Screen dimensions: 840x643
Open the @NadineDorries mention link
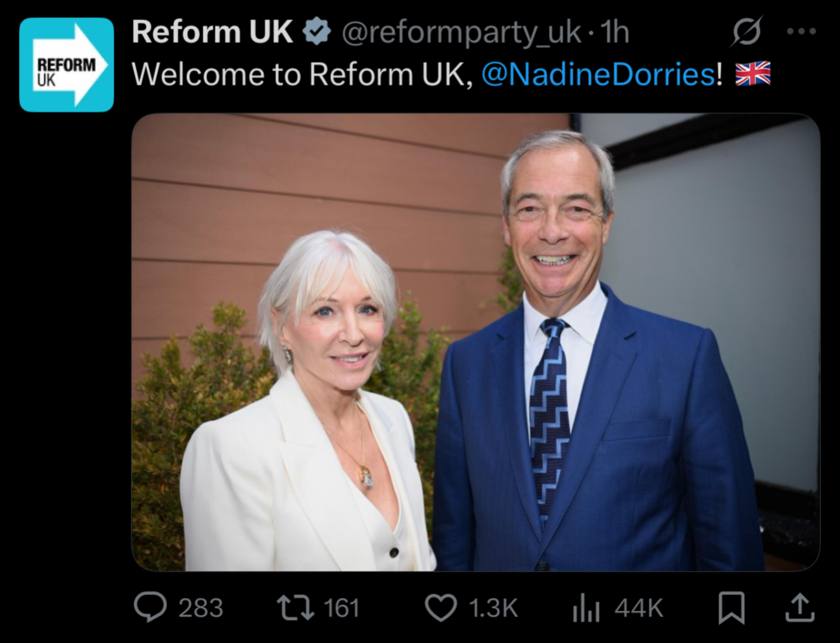[x=598, y=74]
